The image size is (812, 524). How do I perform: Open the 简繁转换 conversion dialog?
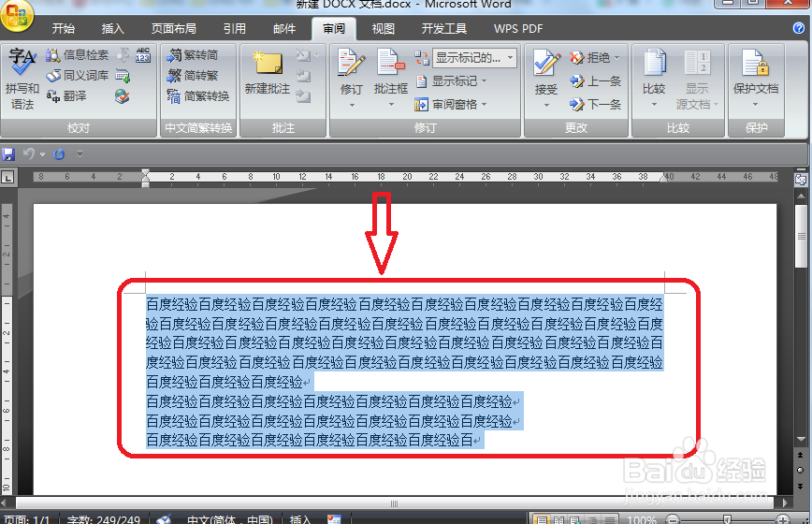click(198, 96)
